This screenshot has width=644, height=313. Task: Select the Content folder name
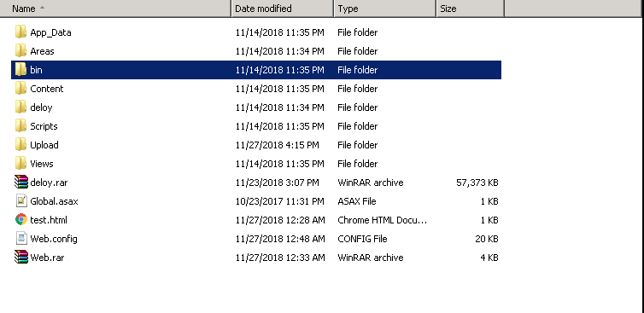coord(47,89)
